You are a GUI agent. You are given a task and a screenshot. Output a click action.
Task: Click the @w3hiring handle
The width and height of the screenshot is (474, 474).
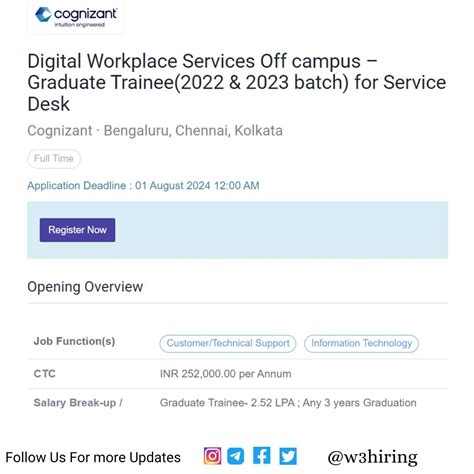[x=372, y=457]
